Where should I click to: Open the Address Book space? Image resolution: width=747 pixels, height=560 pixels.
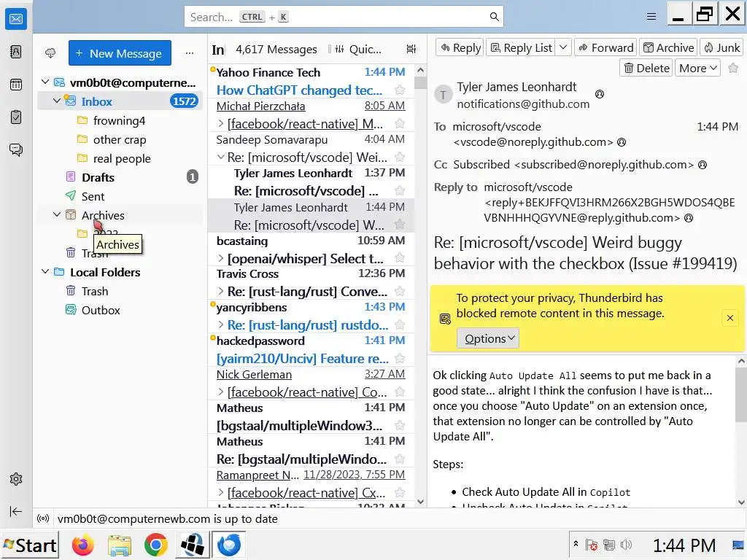(x=16, y=52)
